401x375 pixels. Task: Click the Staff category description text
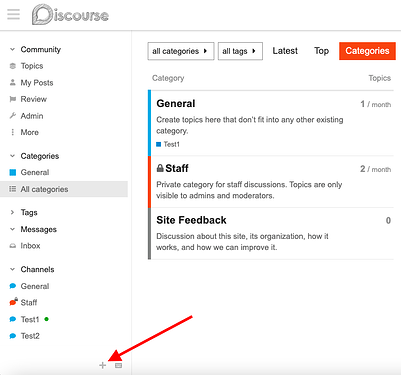(x=249, y=190)
